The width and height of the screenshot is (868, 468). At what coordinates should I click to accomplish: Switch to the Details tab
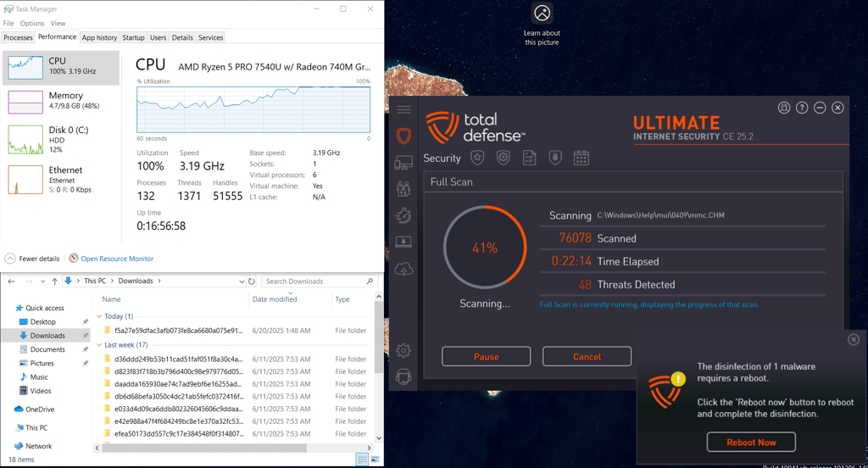182,37
